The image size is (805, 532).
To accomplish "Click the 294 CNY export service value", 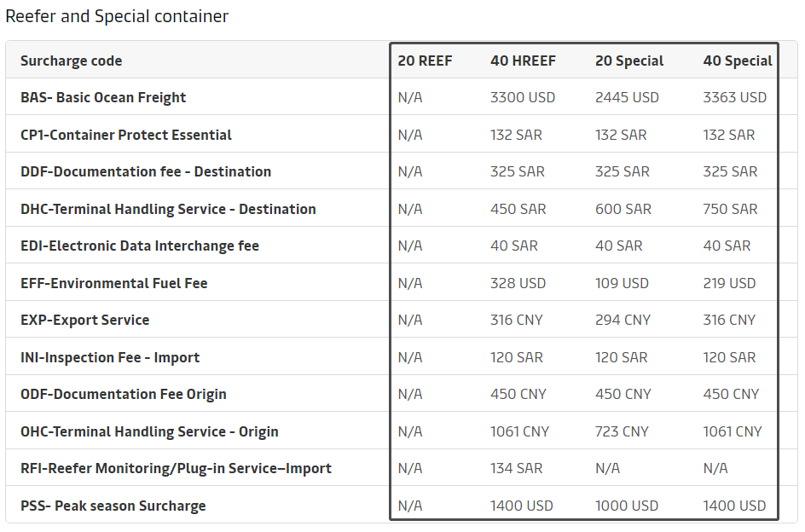I will [623, 320].
